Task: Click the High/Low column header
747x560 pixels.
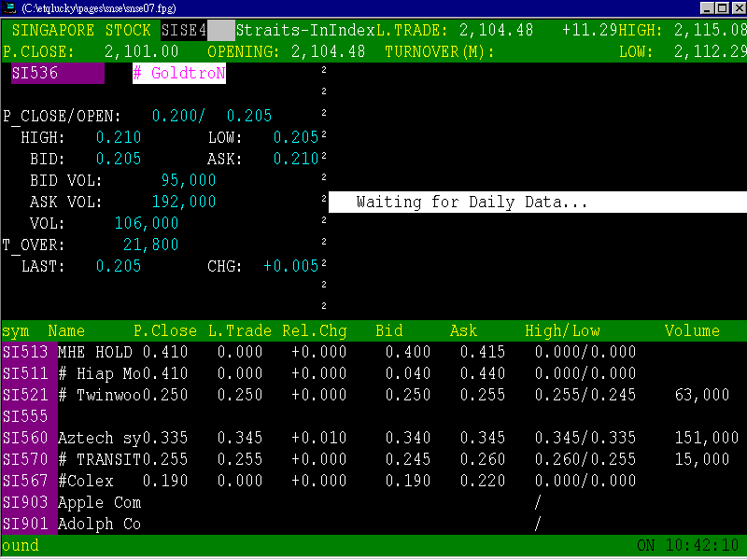Action: tap(562, 331)
